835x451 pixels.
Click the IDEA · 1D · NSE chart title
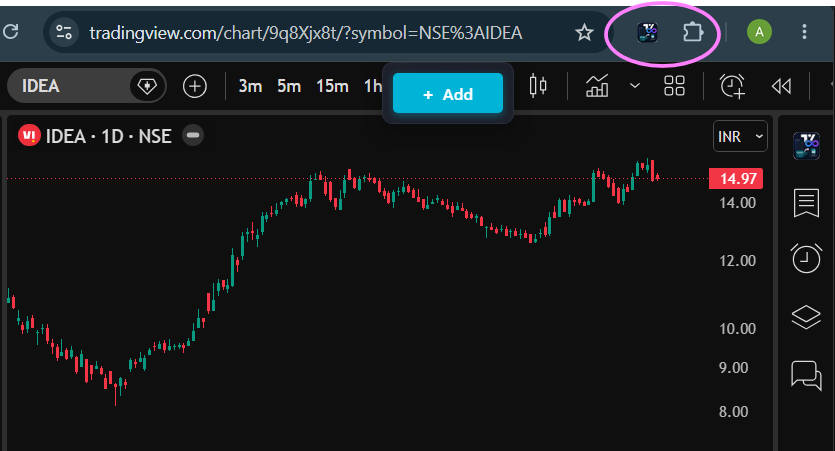point(109,136)
